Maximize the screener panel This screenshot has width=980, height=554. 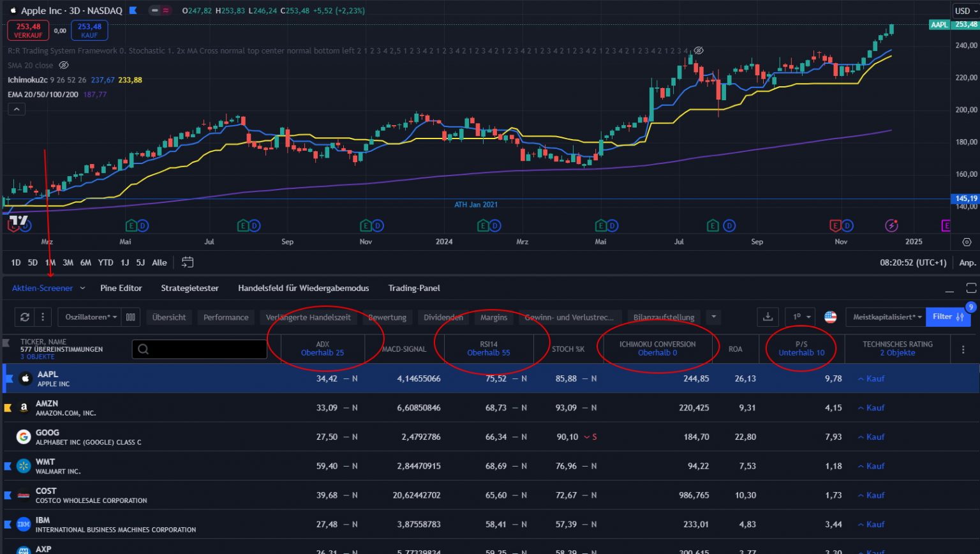pyautogui.click(x=971, y=288)
